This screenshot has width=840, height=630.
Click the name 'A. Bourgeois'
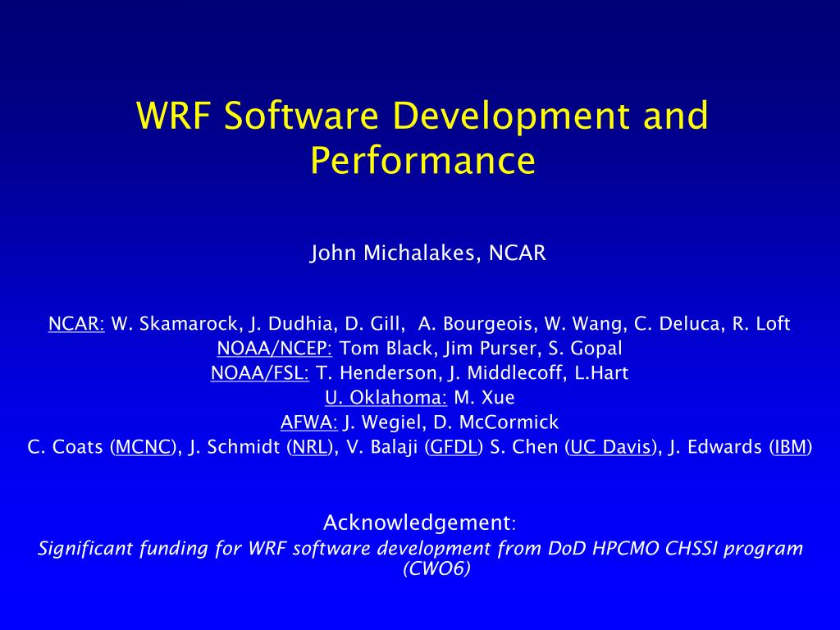475,323
